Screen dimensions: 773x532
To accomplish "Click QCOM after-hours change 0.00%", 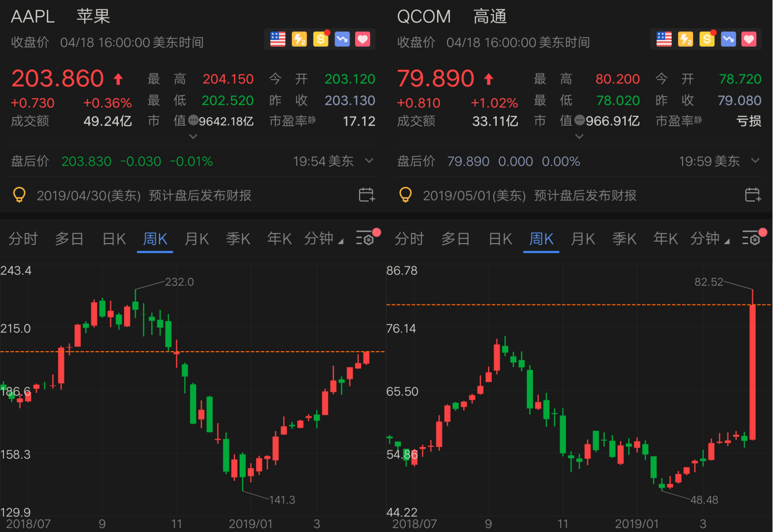I will (561, 161).
